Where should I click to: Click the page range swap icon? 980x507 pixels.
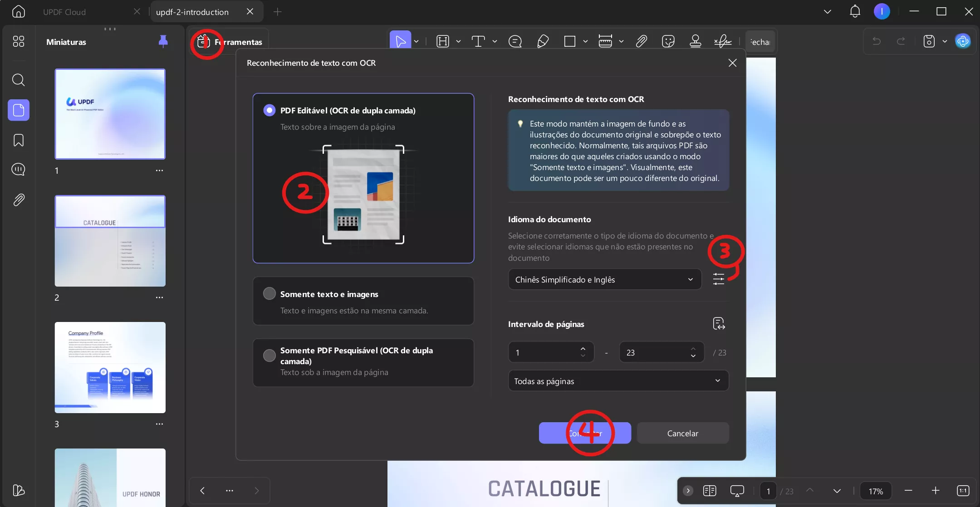(719, 324)
